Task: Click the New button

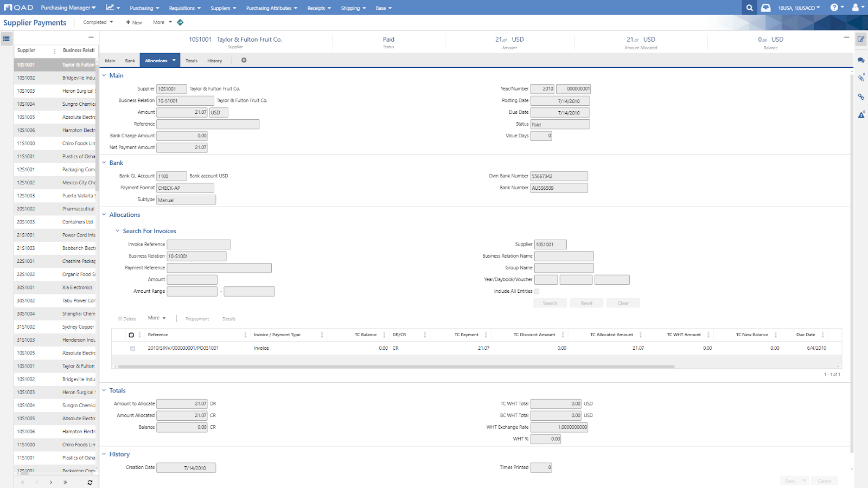Action: pyautogui.click(x=134, y=22)
